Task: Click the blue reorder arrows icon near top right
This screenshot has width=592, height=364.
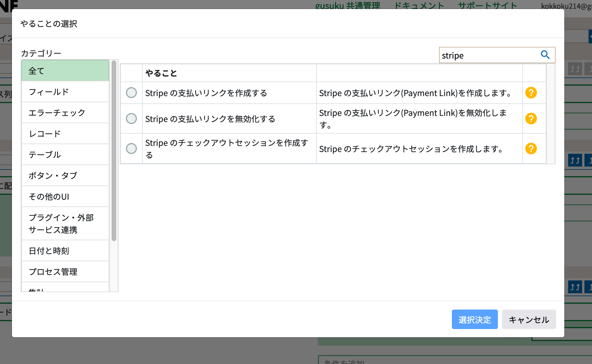Action: [x=575, y=68]
